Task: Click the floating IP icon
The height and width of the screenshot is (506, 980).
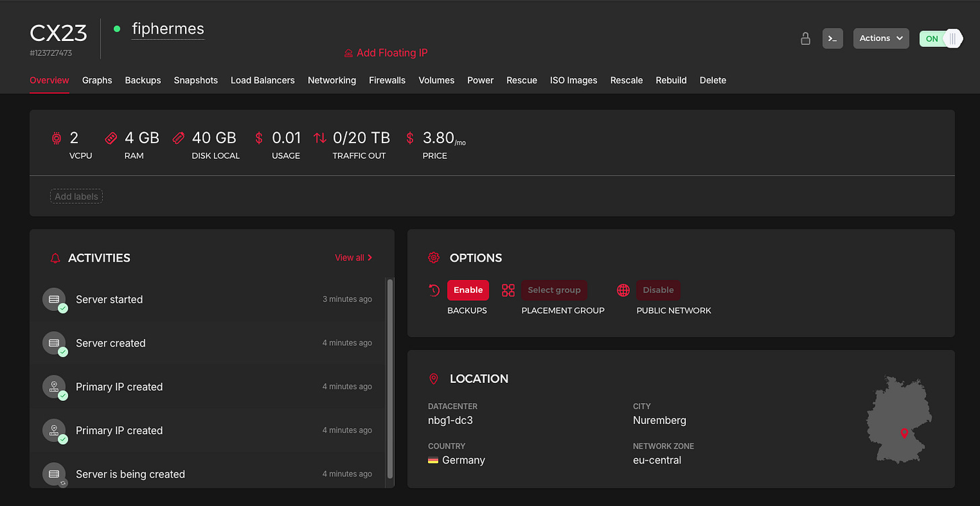Action: pos(349,52)
